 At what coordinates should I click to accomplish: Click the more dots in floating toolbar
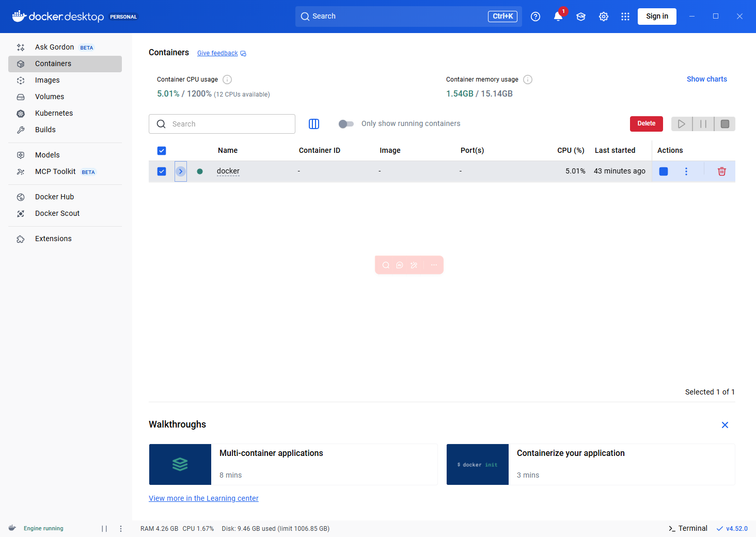pyautogui.click(x=434, y=265)
